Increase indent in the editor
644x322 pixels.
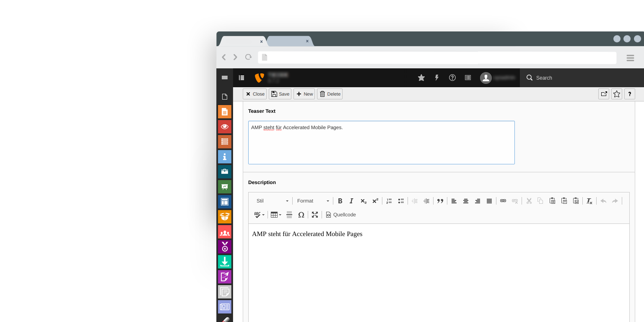click(426, 201)
